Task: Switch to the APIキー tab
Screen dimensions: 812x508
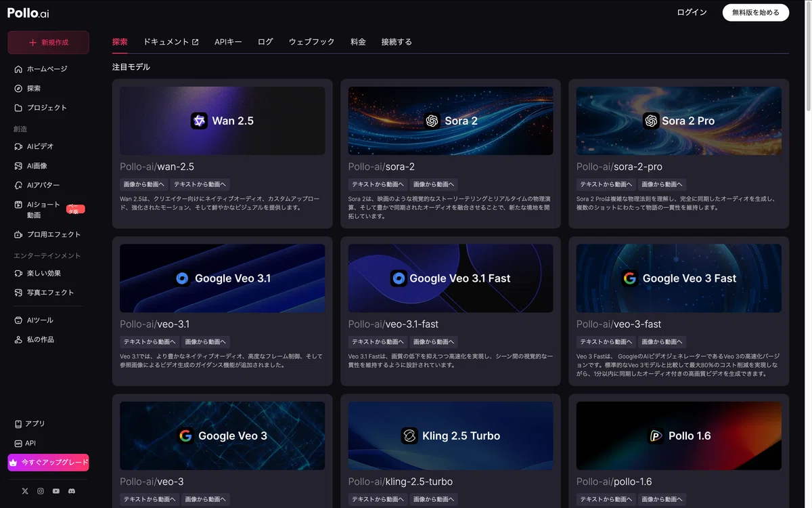Action: click(x=228, y=42)
